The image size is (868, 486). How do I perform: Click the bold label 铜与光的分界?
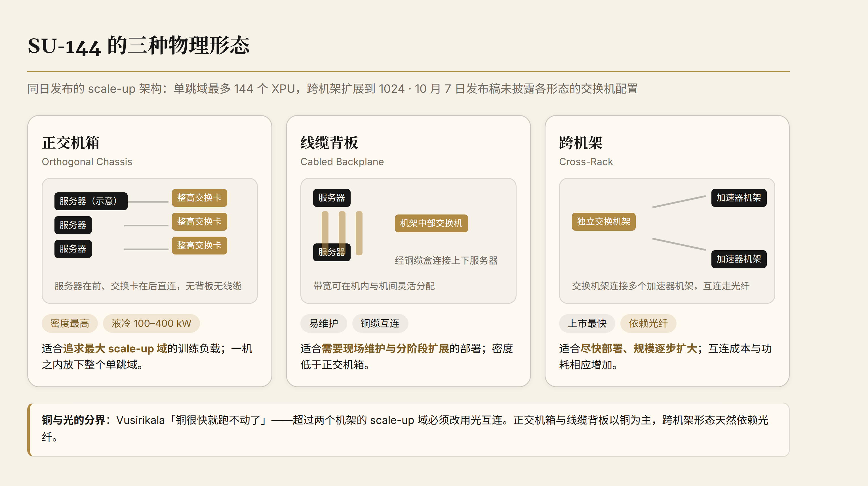[73, 420]
